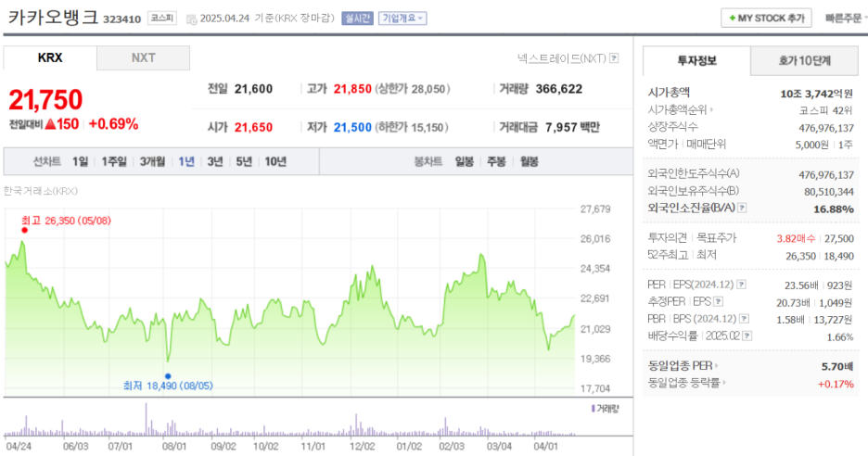Click the 카카오뱅크 stock name heading
The image size is (868, 456).
coord(53,18)
